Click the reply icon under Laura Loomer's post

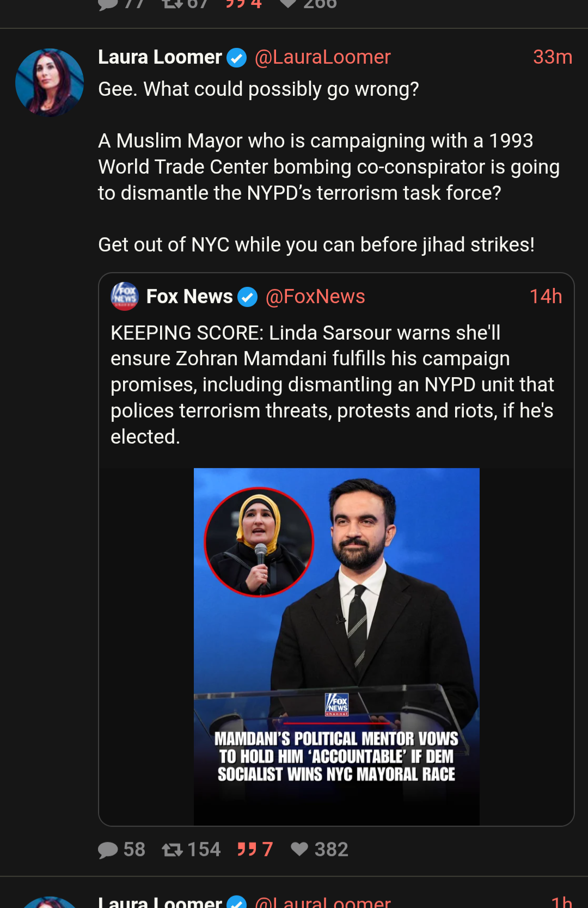click(108, 850)
